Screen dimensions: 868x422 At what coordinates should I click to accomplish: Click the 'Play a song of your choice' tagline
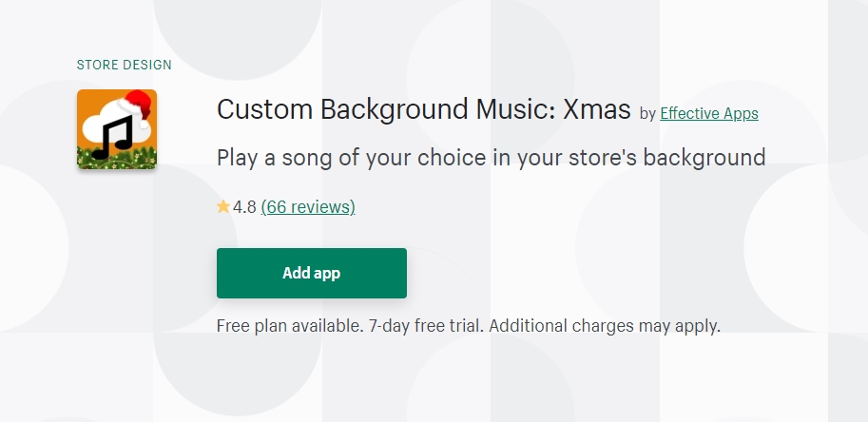(491, 158)
